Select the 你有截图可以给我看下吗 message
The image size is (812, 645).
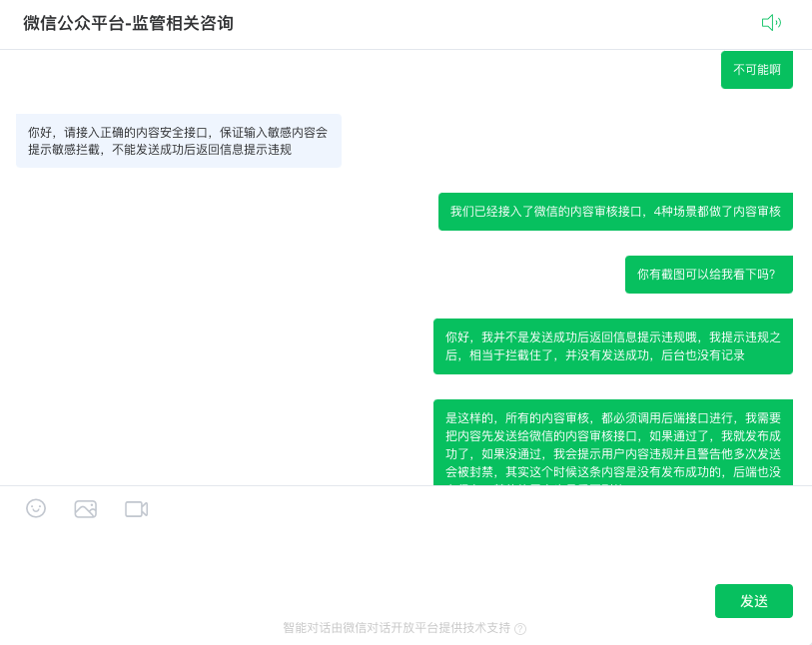(708, 275)
